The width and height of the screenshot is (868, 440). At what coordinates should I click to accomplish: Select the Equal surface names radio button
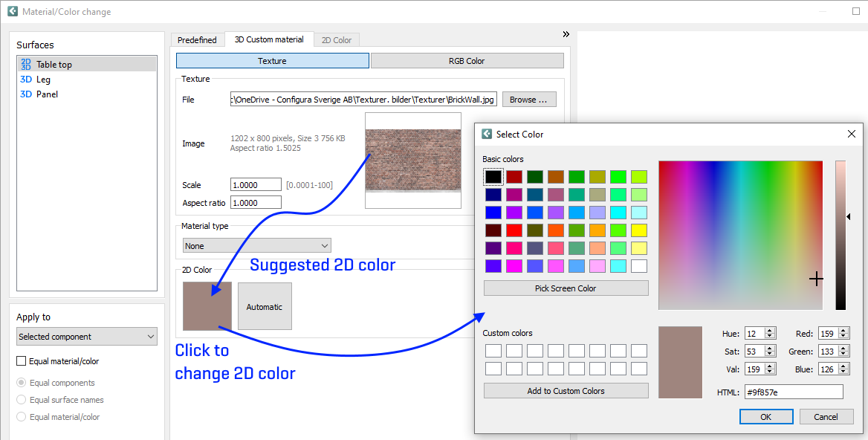click(23, 400)
